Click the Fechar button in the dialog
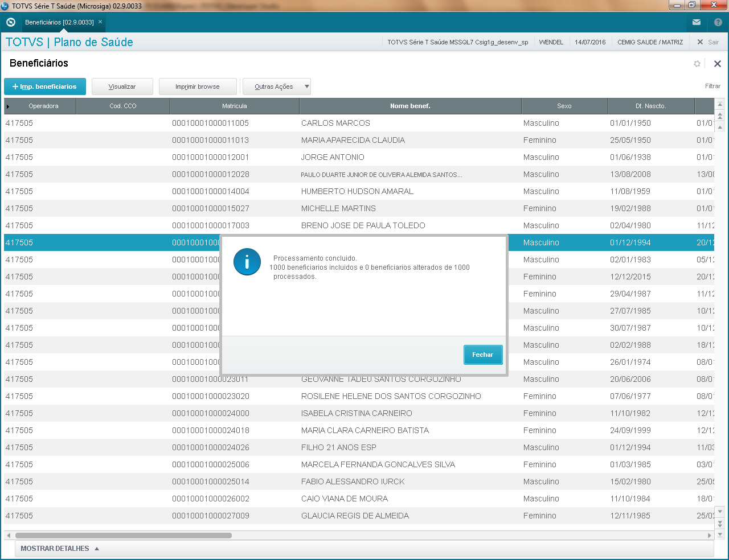The width and height of the screenshot is (729, 560). tap(483, 355)
